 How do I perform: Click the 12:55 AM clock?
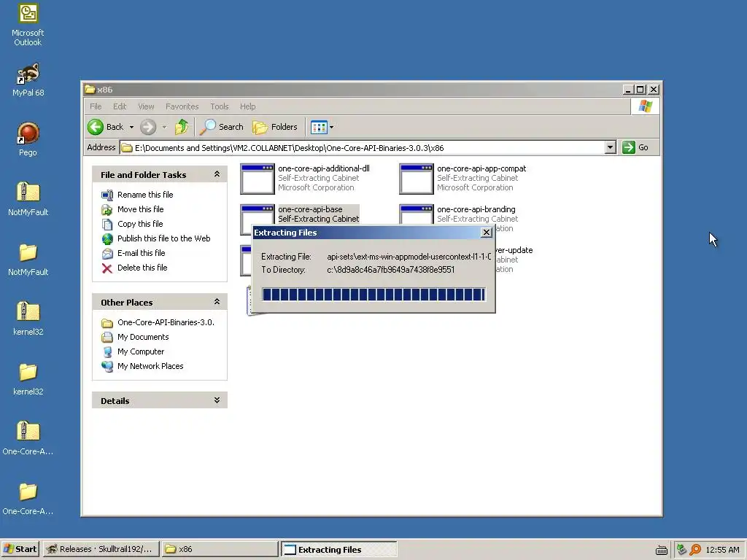point(722,550)
